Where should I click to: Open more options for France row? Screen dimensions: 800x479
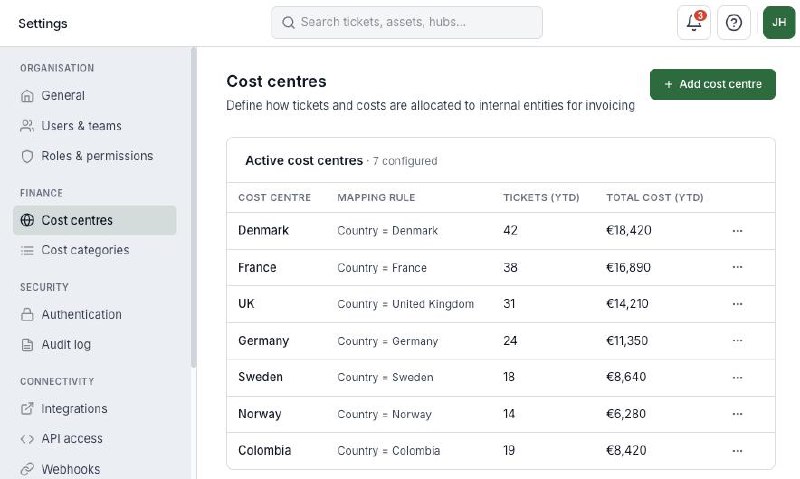coord(738,268)
